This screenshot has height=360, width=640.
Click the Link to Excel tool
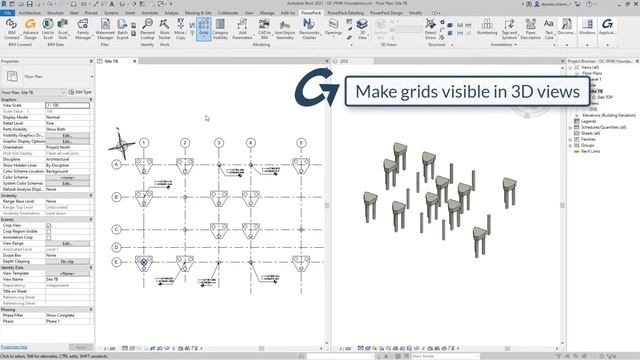click(48, 29)
